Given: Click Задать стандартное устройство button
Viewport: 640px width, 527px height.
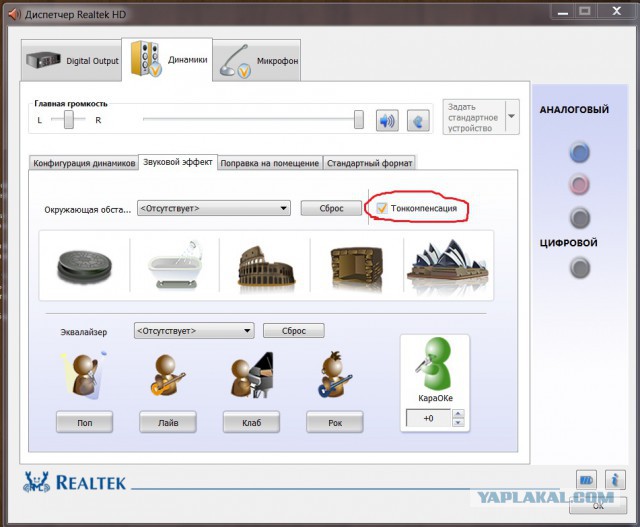Looking at the screenshot, I should coord(474,117).
